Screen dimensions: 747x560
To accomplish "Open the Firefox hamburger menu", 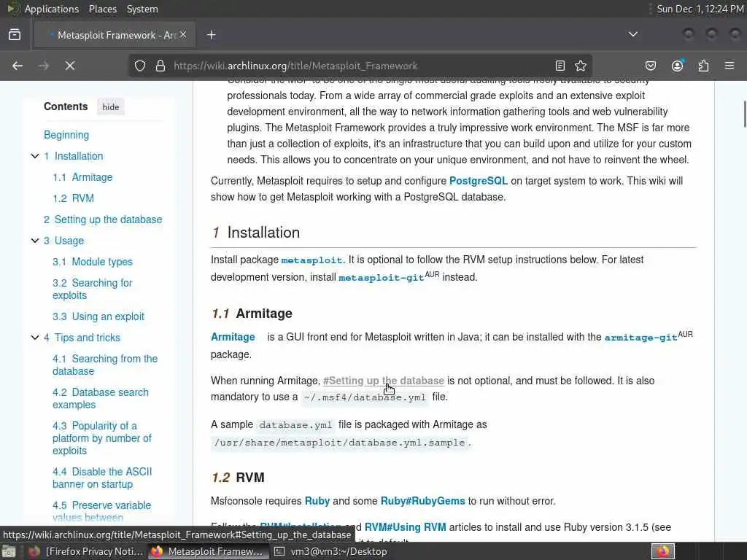I will [x=729, y=66].
